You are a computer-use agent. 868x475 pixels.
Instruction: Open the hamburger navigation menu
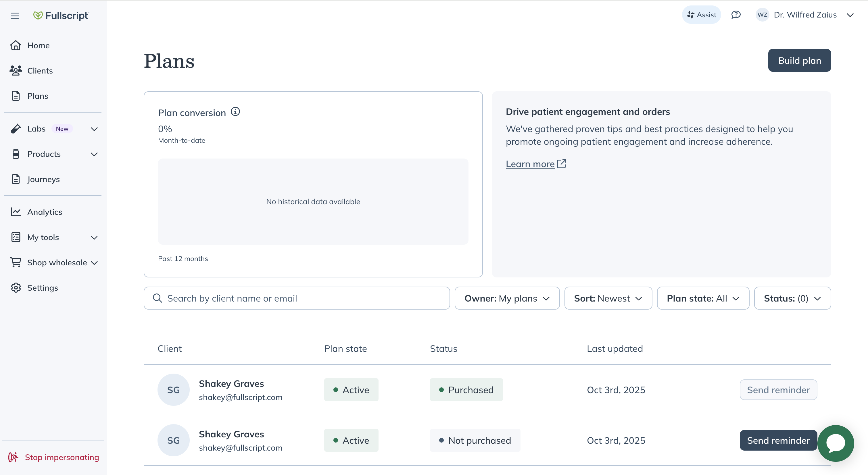click(x=15, y=15)
